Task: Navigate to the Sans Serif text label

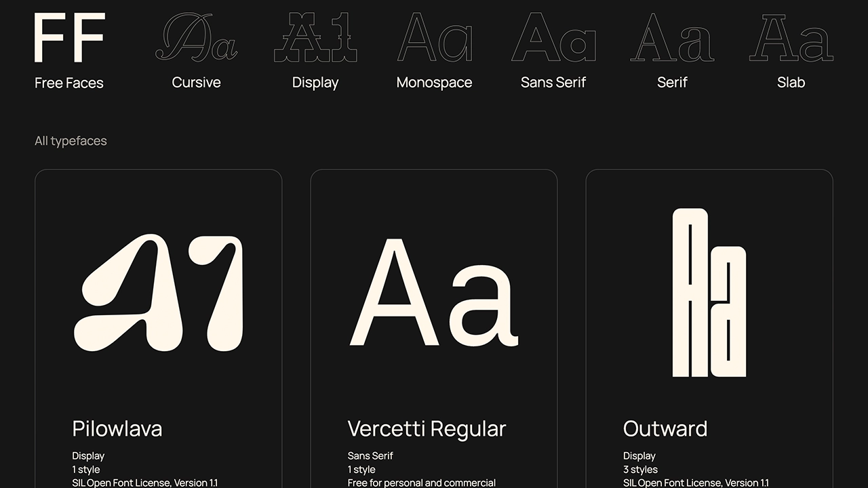Action: (553, 83)
